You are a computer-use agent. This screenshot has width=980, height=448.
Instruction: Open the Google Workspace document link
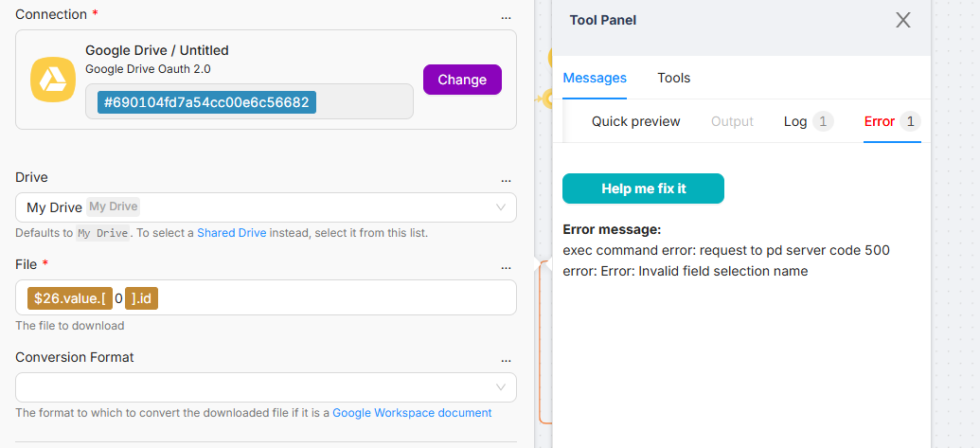pos(412,413)
